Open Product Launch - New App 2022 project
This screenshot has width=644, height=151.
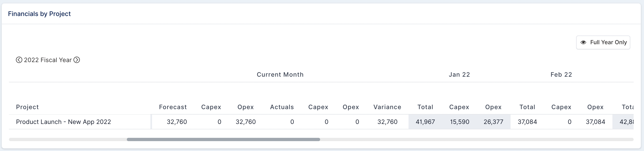tap(63, 122)
